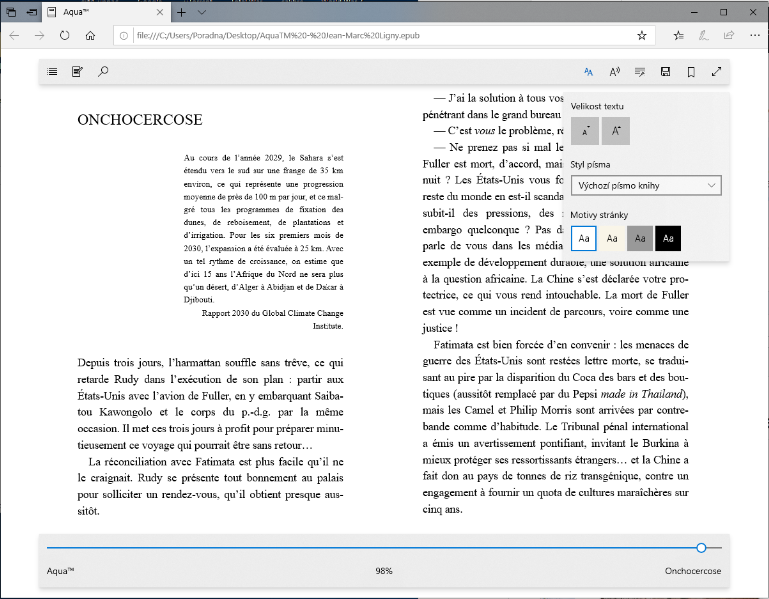
Task: Add notes with the pen icon
Action: point(704,35)
